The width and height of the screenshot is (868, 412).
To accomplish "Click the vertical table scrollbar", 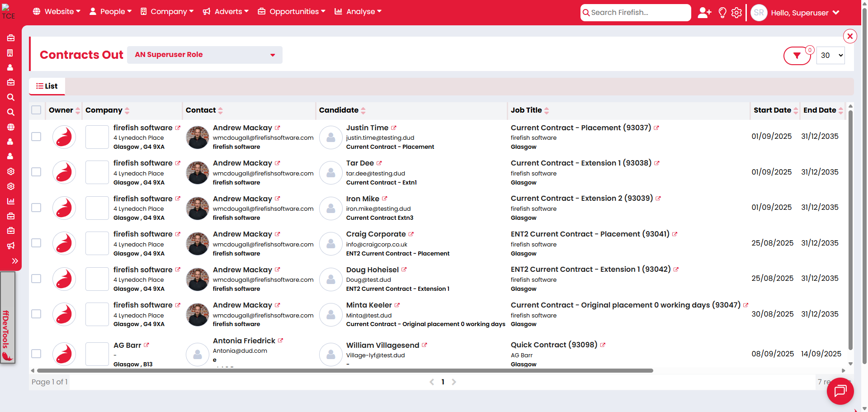I will point(850,231).
